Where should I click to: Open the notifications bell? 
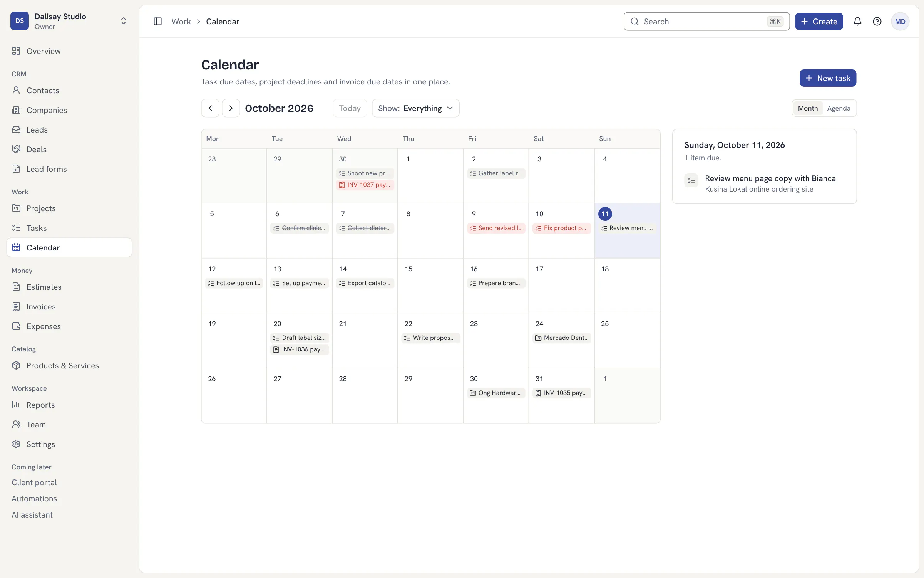pos(857,22)
